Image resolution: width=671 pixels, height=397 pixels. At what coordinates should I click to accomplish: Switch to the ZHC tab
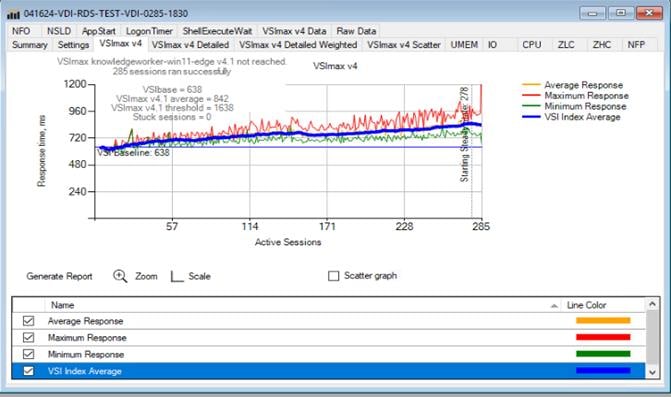click(x=601, y=45)
